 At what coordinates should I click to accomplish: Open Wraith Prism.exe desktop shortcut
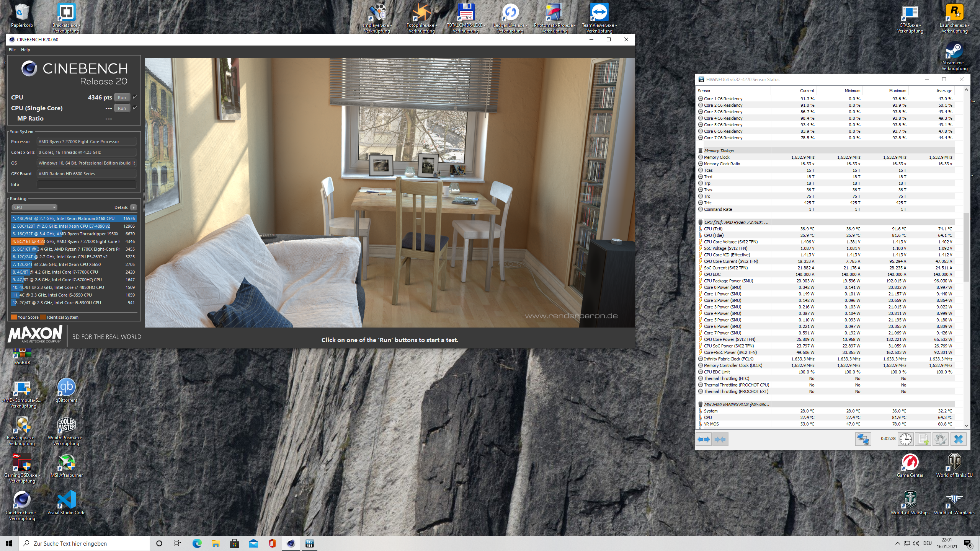[66, 431]
